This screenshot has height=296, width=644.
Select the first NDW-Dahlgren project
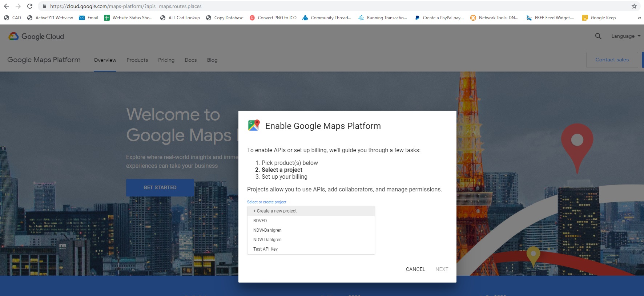point(311,230)
